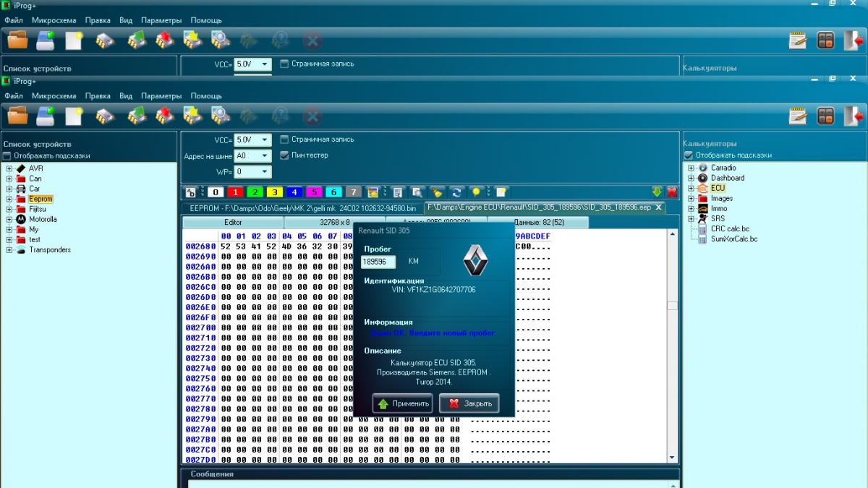Open the calculator grid icon in front toolbar
Screen dimensions: 868x488
coord(825,116)
